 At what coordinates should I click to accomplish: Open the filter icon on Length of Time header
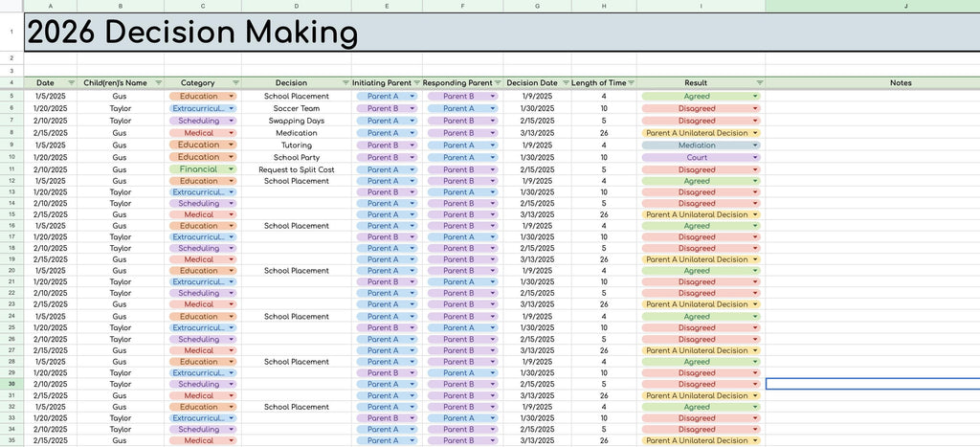pos(632,82)
